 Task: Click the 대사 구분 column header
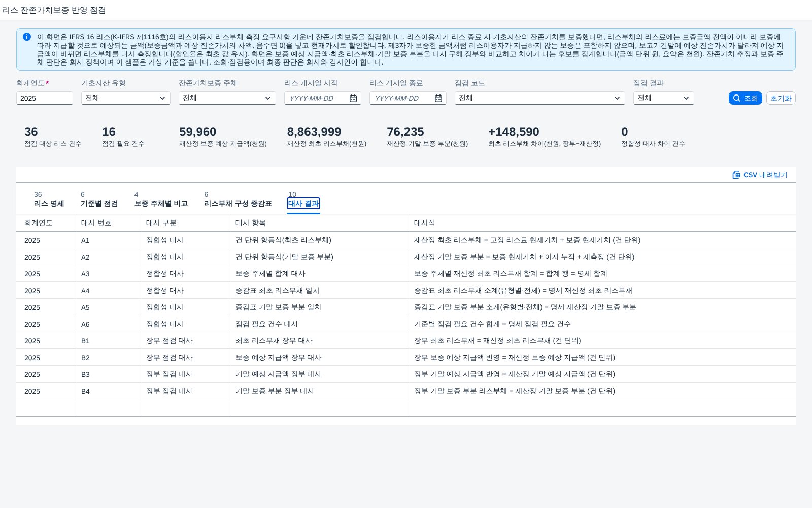(x=186, y=223)
